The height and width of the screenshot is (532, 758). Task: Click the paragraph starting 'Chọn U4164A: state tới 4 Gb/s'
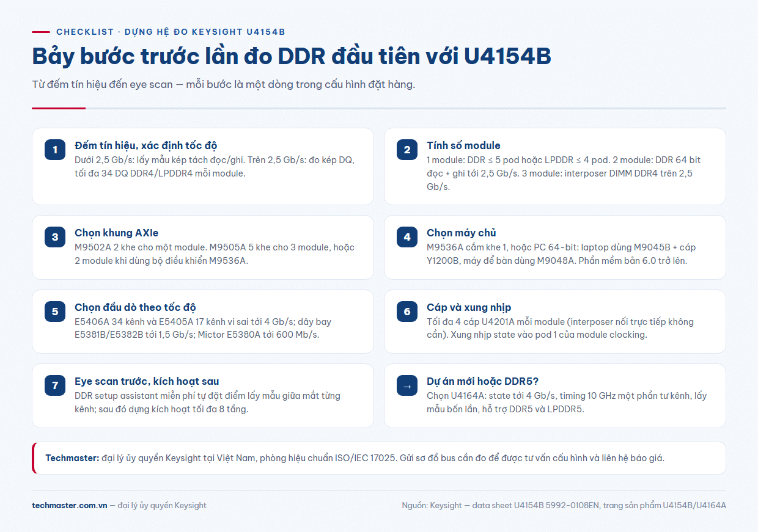[567, 403]
